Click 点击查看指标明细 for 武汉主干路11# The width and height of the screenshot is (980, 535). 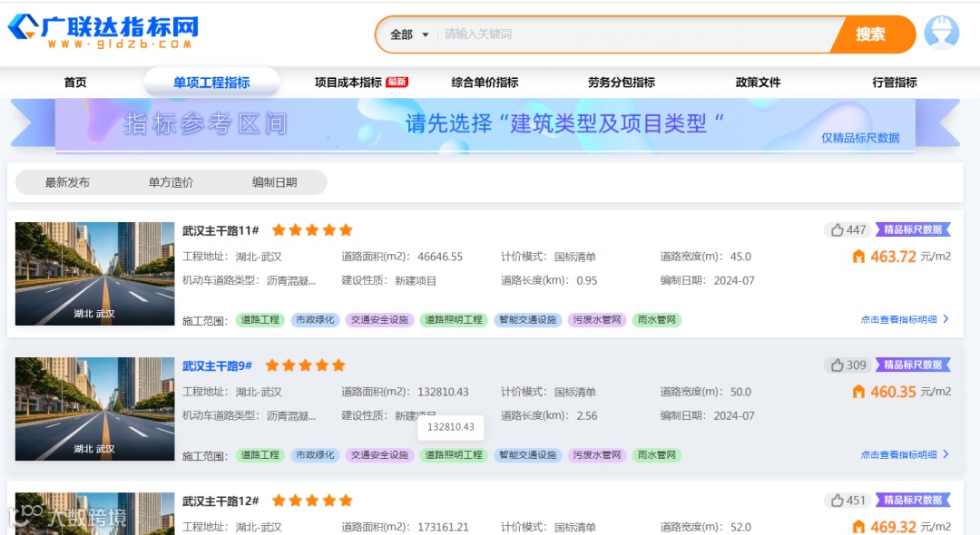(905, 319)
